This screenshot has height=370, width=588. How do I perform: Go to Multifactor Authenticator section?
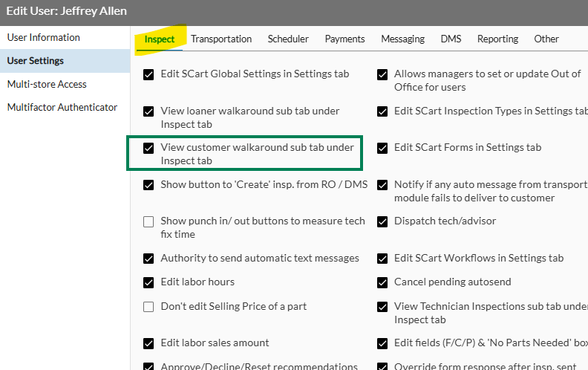(x=62, y=107)
